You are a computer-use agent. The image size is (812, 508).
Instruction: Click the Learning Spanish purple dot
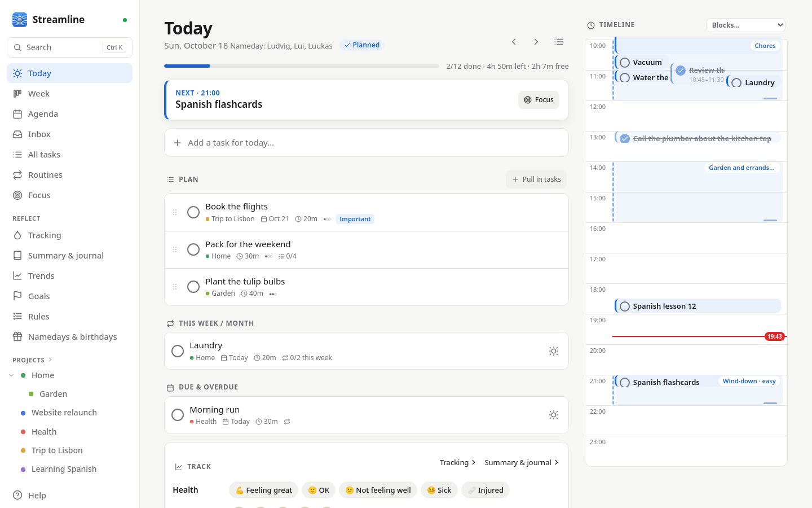[x=23, y=469]
